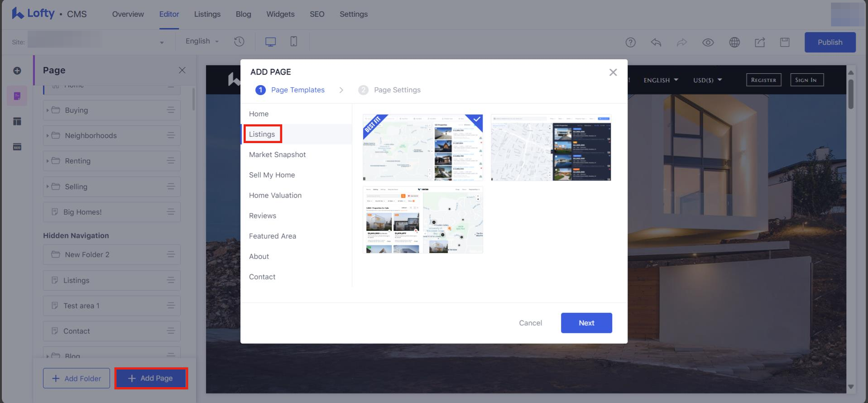
Task: Switch to mobile preview icon
Action: (293, 42)
